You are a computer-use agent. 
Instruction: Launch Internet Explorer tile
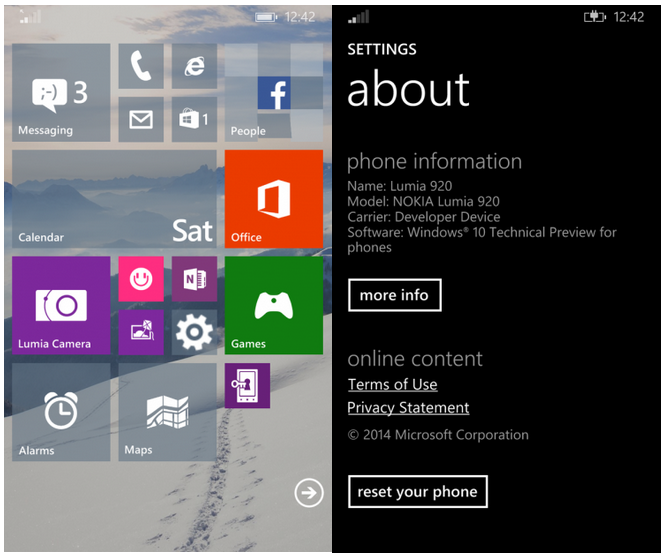click(x=194, y=66)
